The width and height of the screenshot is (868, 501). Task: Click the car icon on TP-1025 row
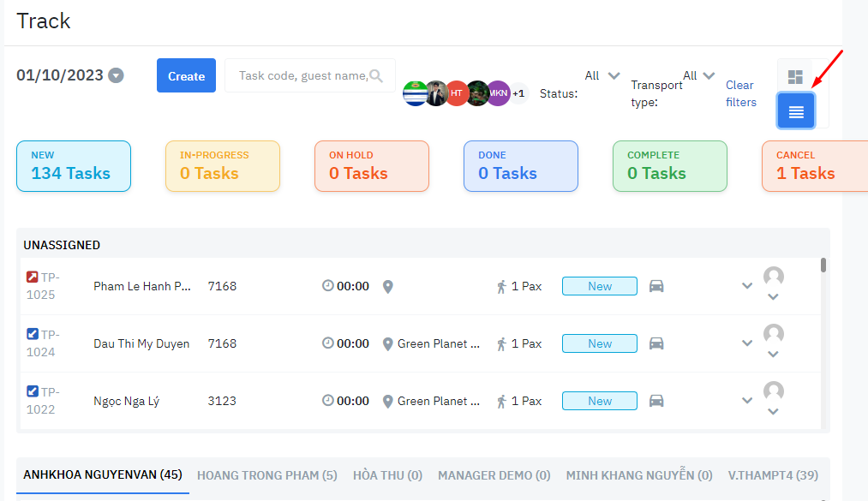coord(656,286)
